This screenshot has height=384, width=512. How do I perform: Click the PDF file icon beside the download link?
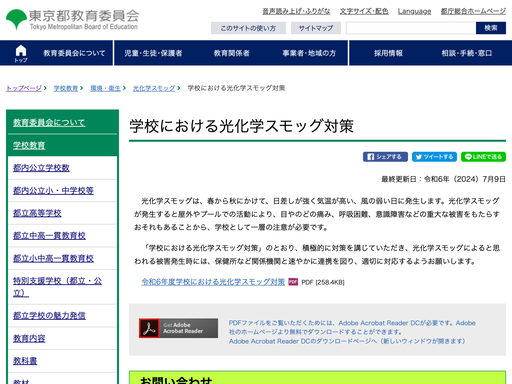coord(293,282)
